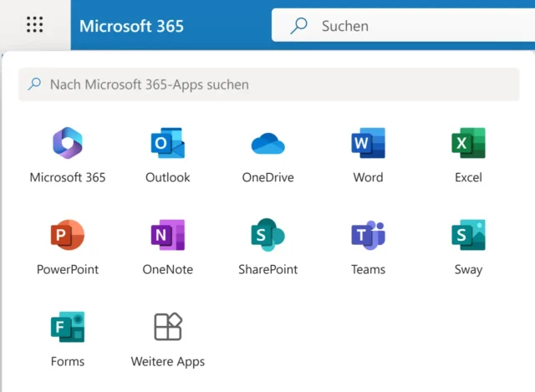Image resolution: width=535 pixels, height=392 pixels.
Task: Open the Forms app icon
Action: tap(68, 328)
